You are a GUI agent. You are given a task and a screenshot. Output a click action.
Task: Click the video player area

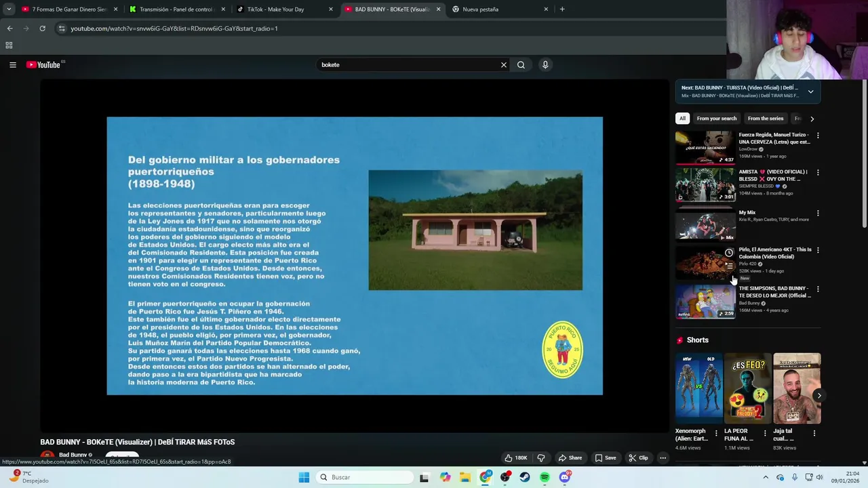click(x=355, y=256)
